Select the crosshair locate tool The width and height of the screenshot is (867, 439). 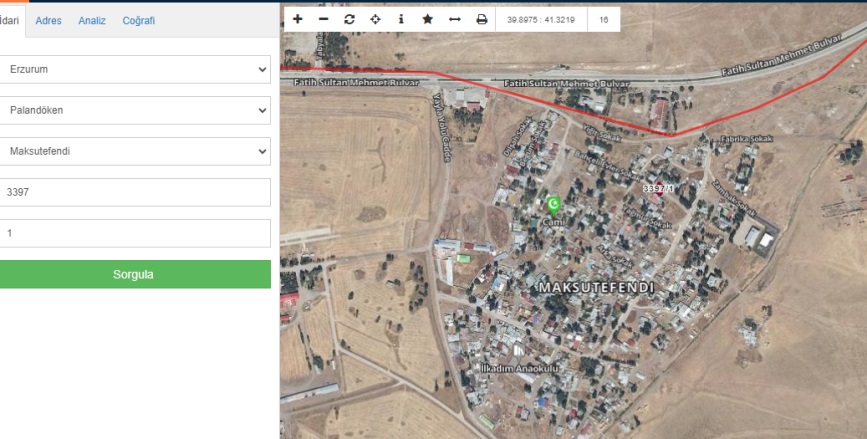click(375, 19)
